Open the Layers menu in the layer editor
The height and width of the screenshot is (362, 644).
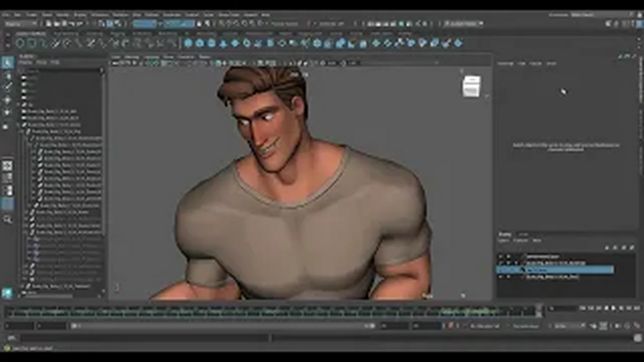tap(503, 240)
